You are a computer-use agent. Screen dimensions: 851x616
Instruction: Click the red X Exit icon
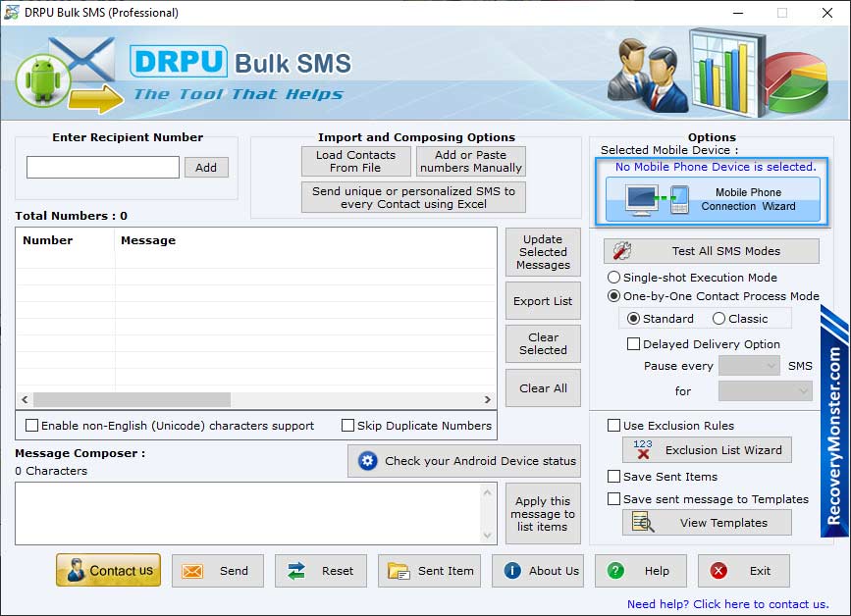pos(718,571)
